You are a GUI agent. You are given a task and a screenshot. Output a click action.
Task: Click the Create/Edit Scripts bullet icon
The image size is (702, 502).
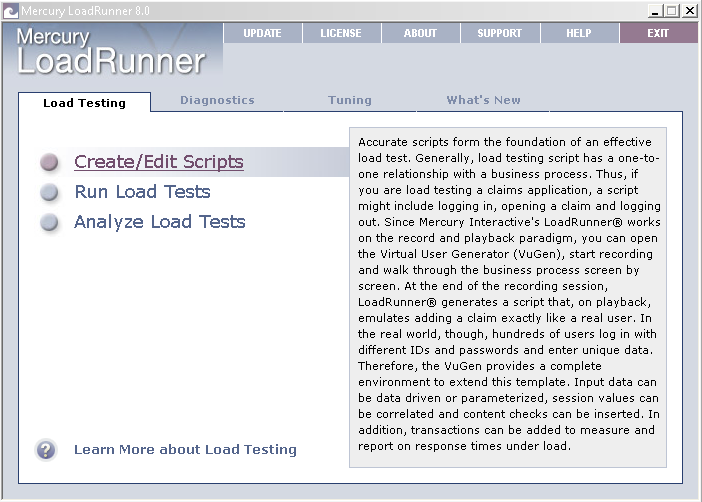pyautogui.click(x=50, y=162)
